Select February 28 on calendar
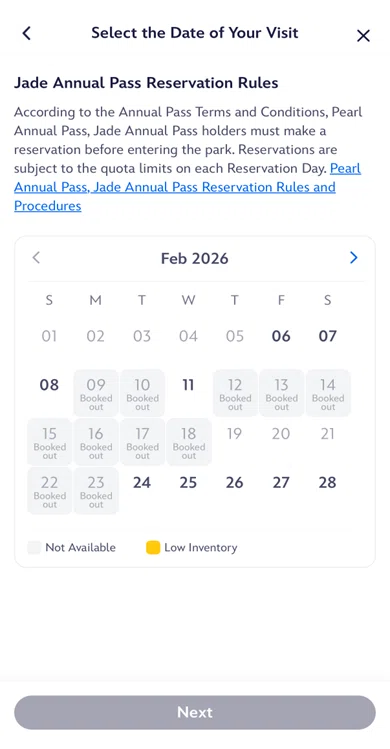Viewport: 390px width, 749px height. click(327, 483)
